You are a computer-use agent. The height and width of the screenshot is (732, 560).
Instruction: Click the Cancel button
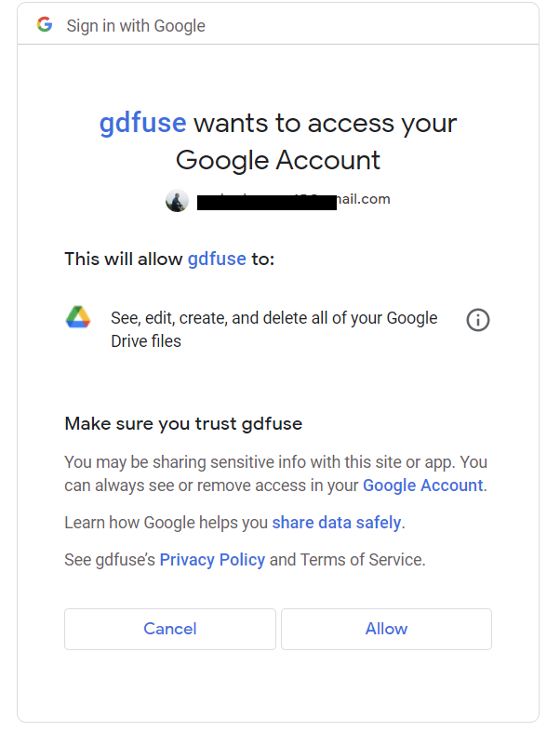click(x=170, y=629)
